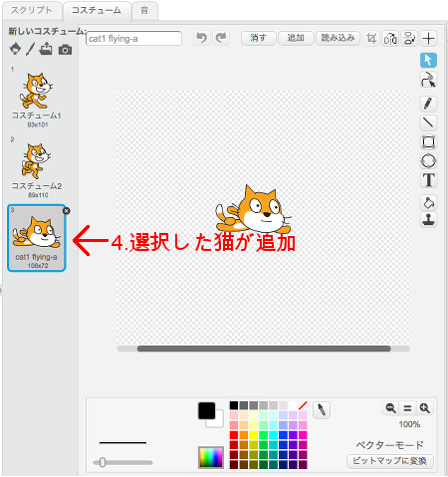Switch to the コスチューム tab
448x477 pixels.
[97, 10]
